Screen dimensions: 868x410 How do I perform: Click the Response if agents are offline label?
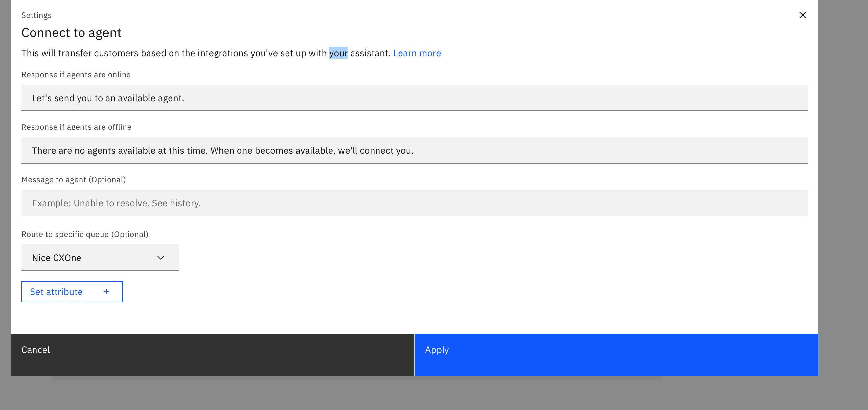[76, 127]
